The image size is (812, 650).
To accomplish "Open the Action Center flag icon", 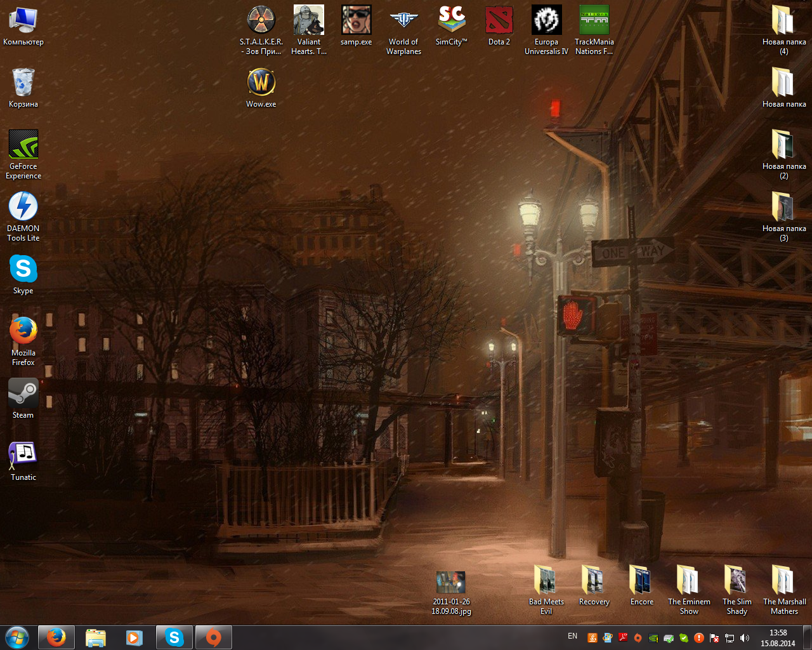I will pyautogui.click(x=714, y=638).
